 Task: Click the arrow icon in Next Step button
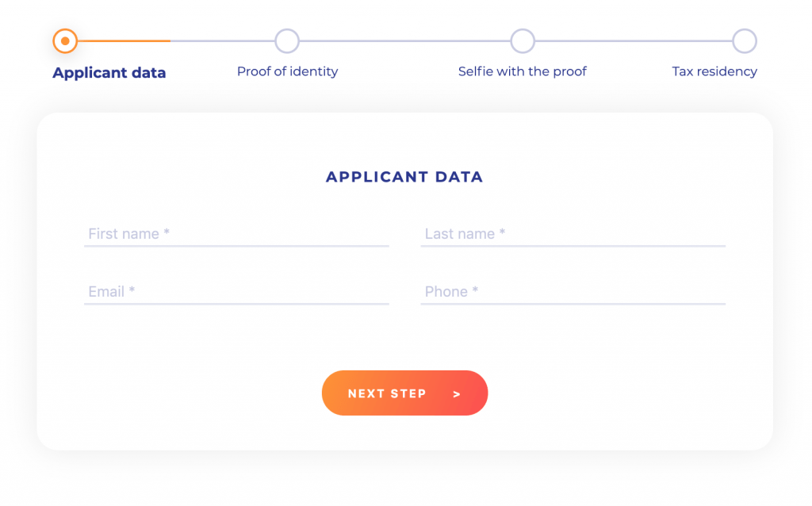tap(457, 393)
